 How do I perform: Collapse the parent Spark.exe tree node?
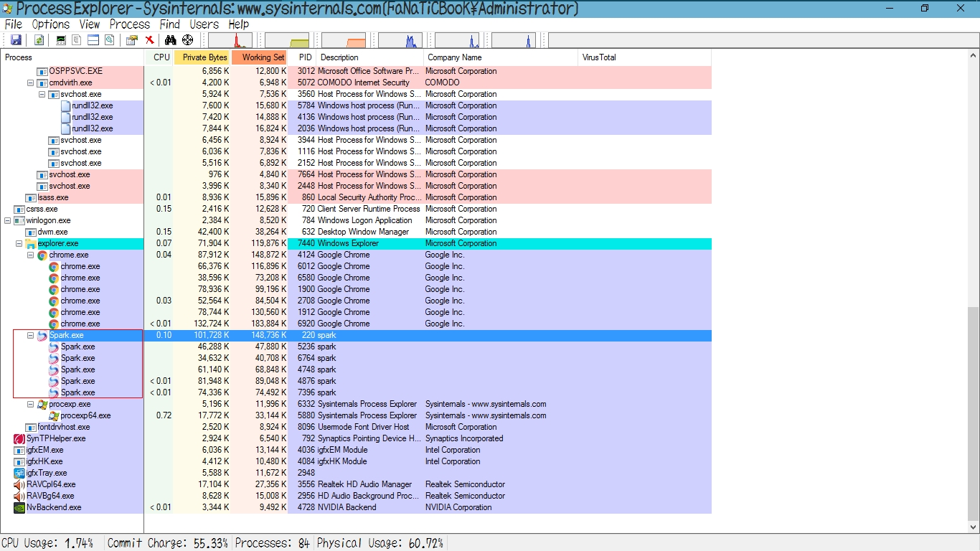point(31,336)
